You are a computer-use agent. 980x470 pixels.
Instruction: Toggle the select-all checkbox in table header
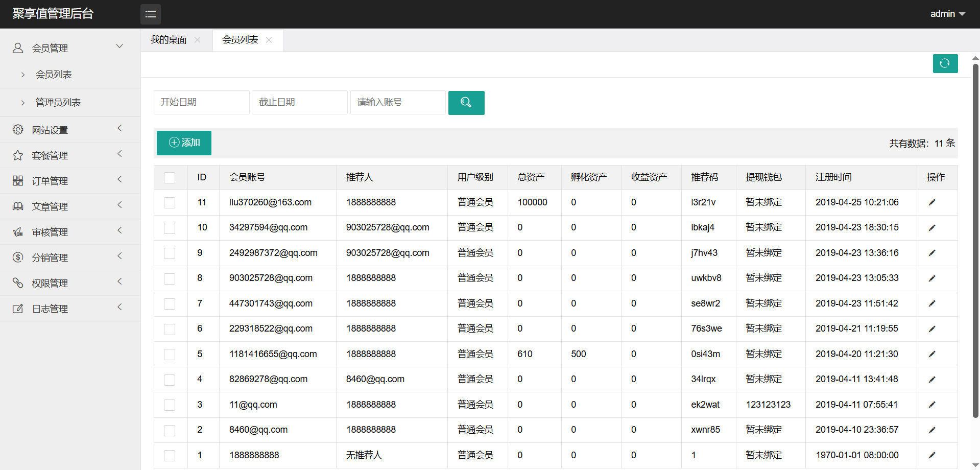pos(170,178)
